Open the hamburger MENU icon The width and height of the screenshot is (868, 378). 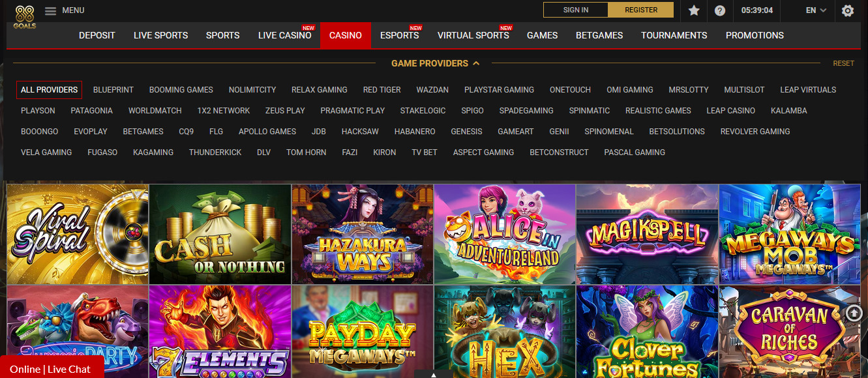(50, 10)
